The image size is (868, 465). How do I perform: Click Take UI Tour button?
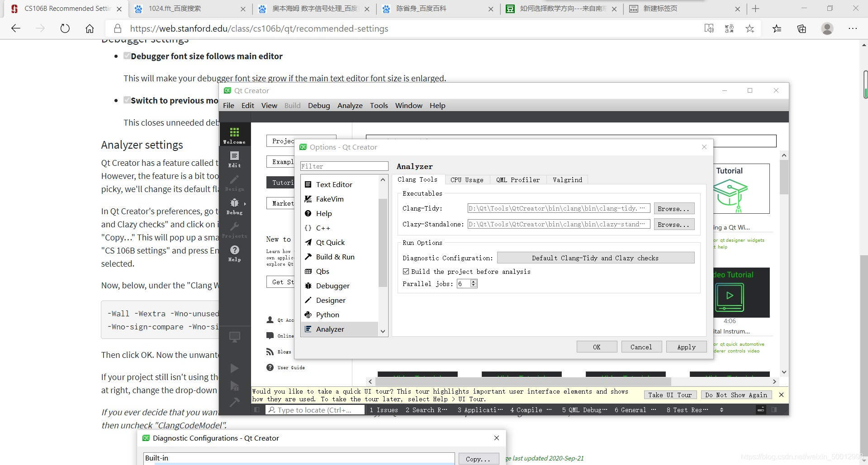click(670, 395)
